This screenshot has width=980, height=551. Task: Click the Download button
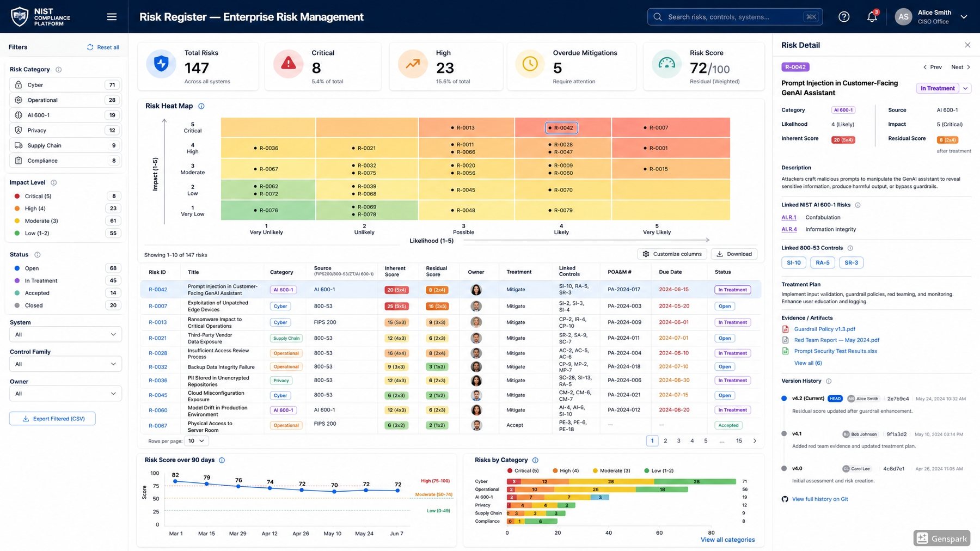734,254
